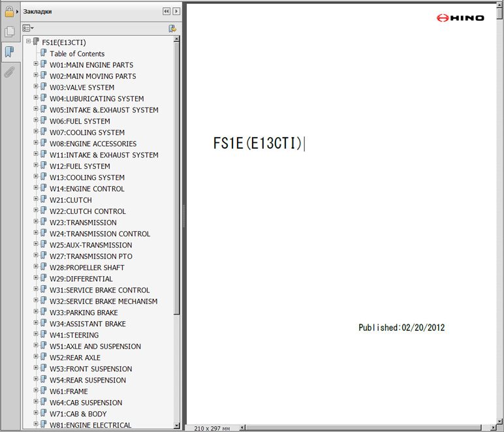504x432 pixels.
Task: Open the Table of Contents bookmark
Action: [77, 54]
